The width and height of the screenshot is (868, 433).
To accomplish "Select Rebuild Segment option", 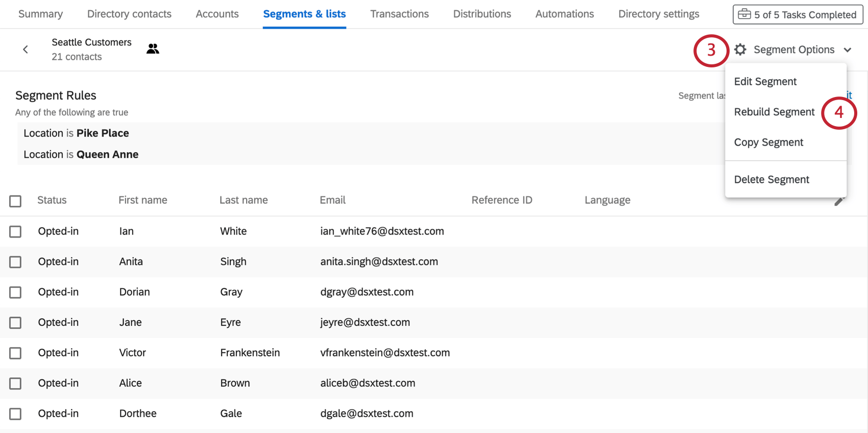I will [774, 112].
